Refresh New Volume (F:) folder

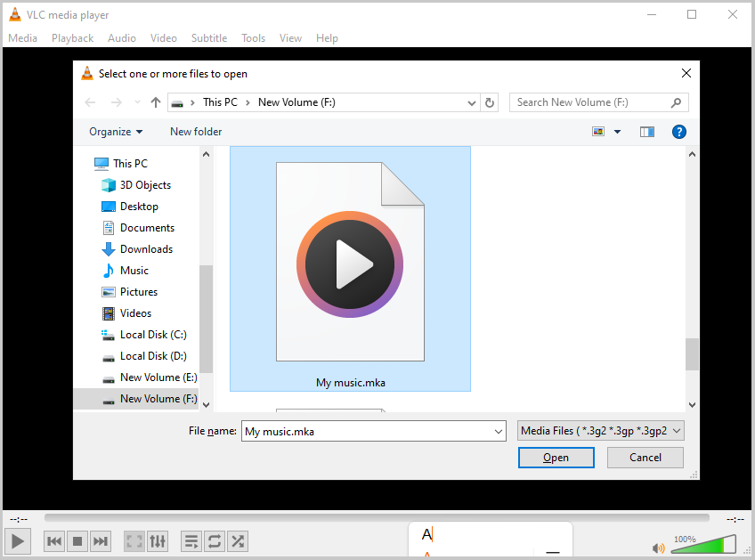tap(489, 102)
